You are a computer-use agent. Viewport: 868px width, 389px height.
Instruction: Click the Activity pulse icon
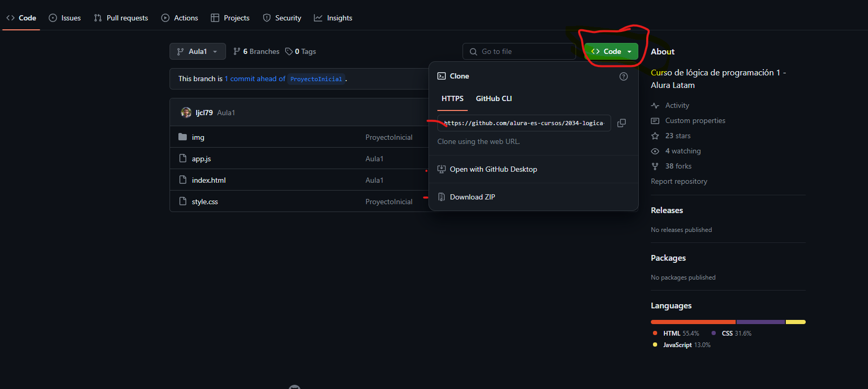tap(655, 105)
